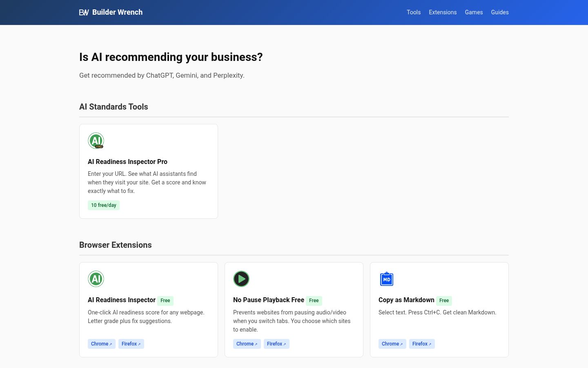Open the AI Readiness Inspector Pro title

point(127,162)
